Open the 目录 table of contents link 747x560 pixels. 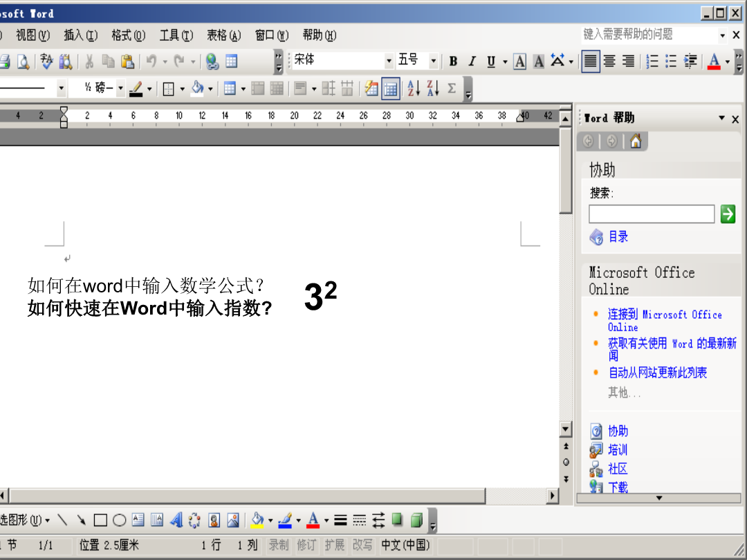pos(618,236)
